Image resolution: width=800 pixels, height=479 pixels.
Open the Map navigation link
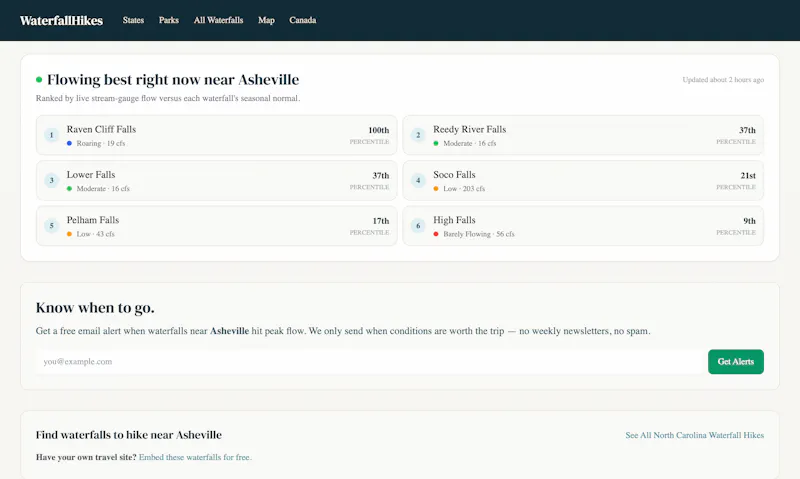(x=266, y=20)
